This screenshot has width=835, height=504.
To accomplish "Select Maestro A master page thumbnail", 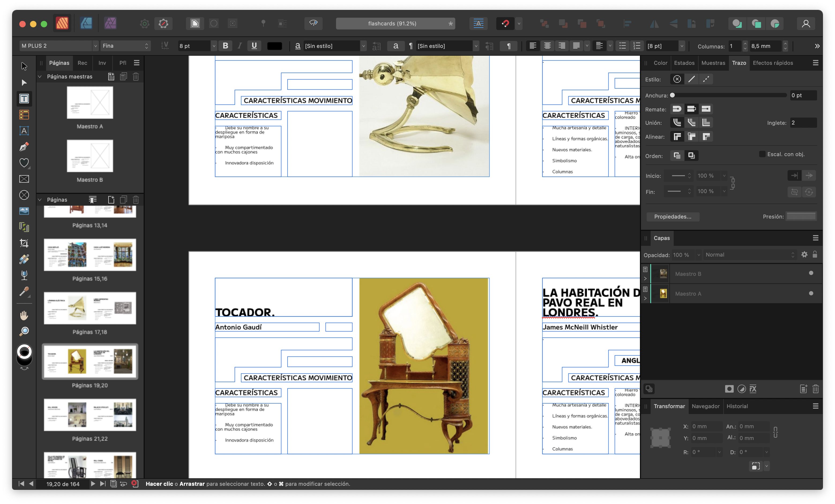I will (x=90, y=102).
